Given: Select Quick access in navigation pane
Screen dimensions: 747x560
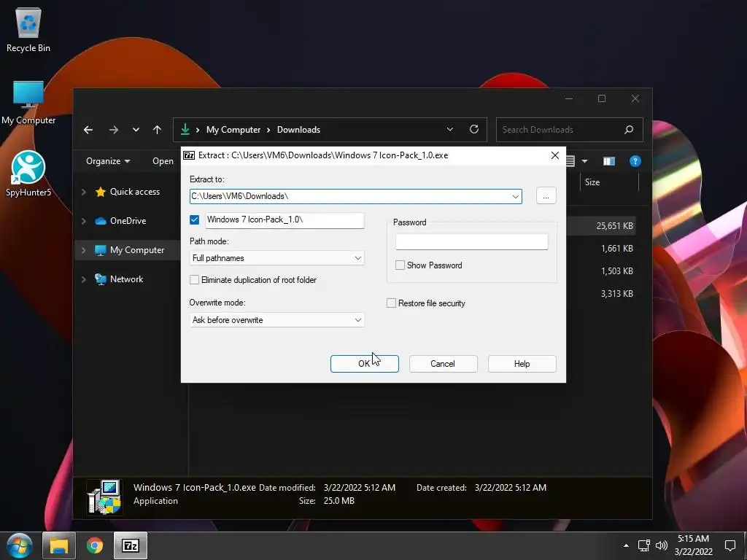Looking at the screenshot, I should point(135,192).
